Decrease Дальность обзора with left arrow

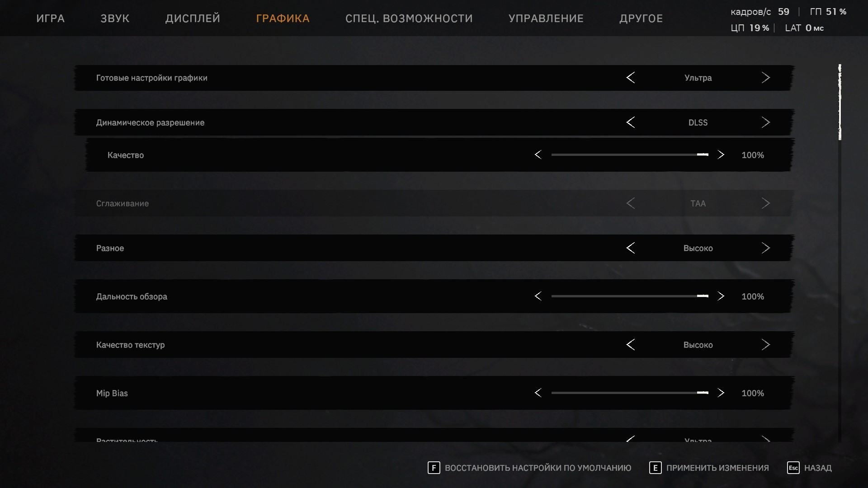(x=538, y=296)
